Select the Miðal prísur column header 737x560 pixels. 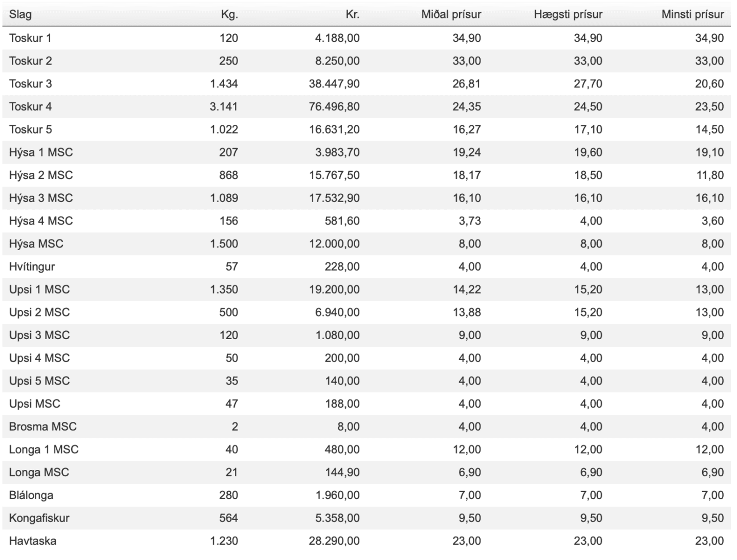[x=451, y=14]
